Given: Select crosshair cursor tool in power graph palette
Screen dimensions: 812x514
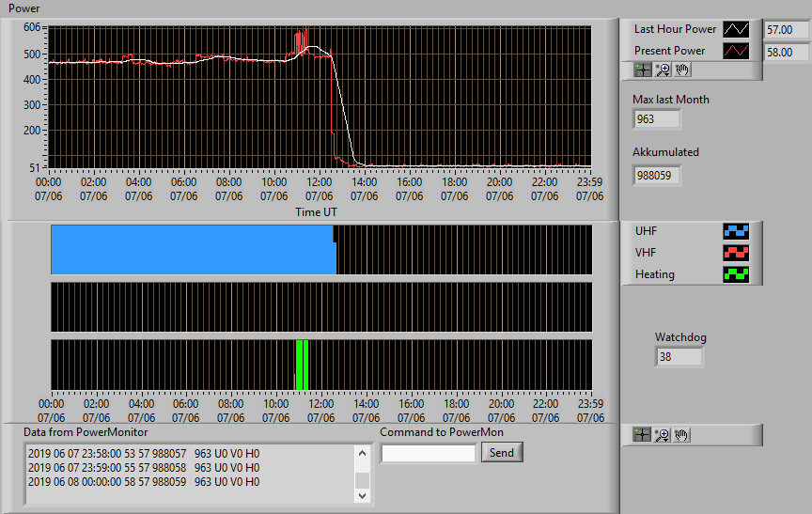Looking at the screenshot, I should (643, 70).
